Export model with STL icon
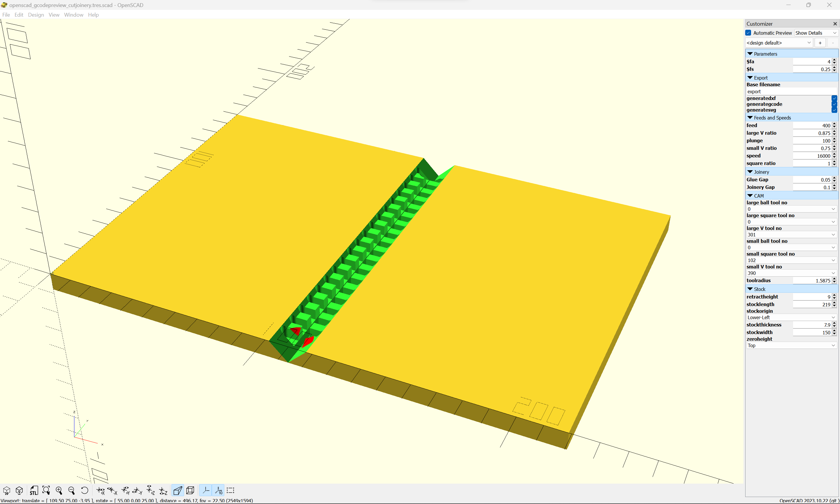 [34, 490]
